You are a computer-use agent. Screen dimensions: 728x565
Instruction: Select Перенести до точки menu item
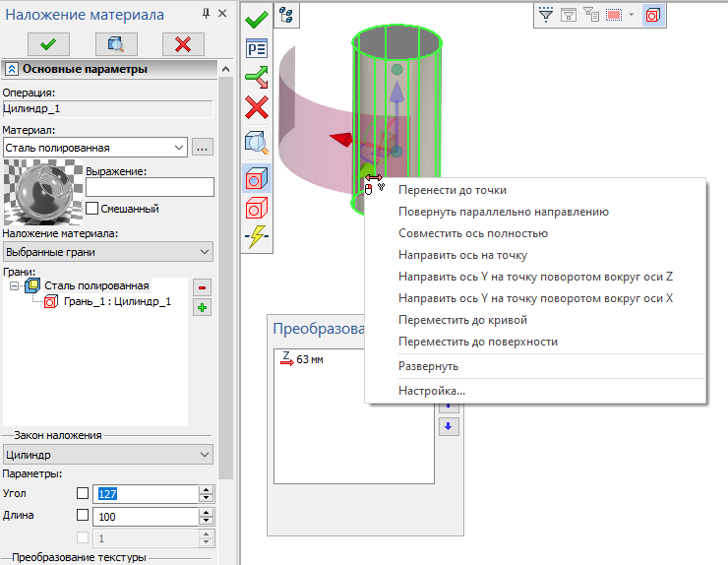[453, 190]
